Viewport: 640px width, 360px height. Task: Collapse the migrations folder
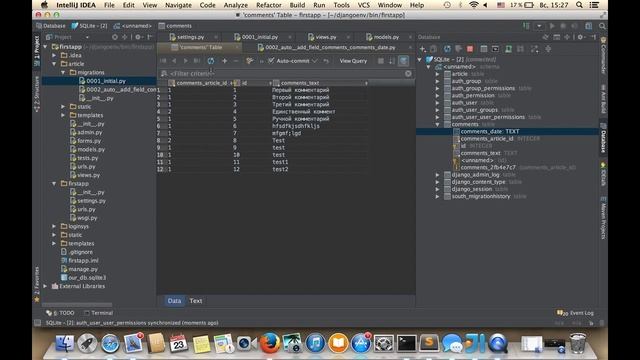pyautogui.click(x=63, y=72)
